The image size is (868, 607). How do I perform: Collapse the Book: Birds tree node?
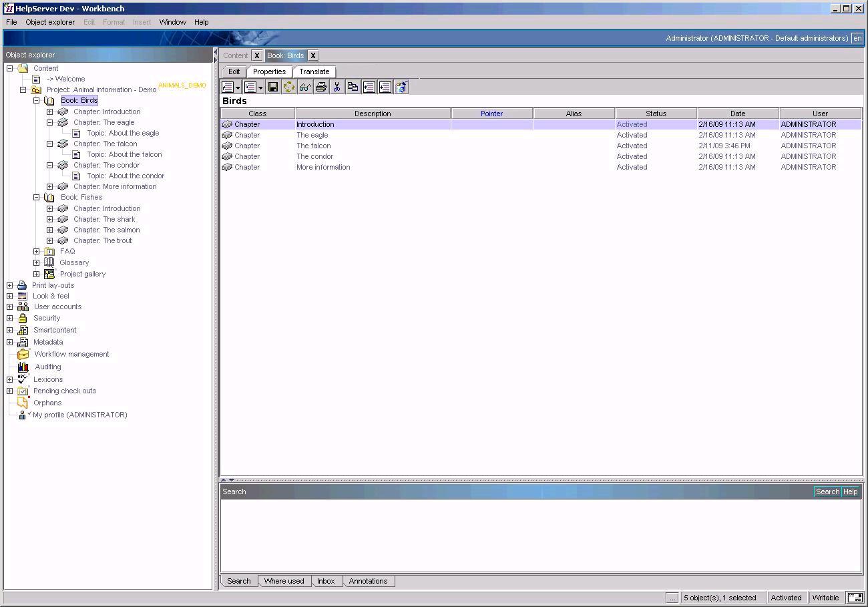pos(37,101)
